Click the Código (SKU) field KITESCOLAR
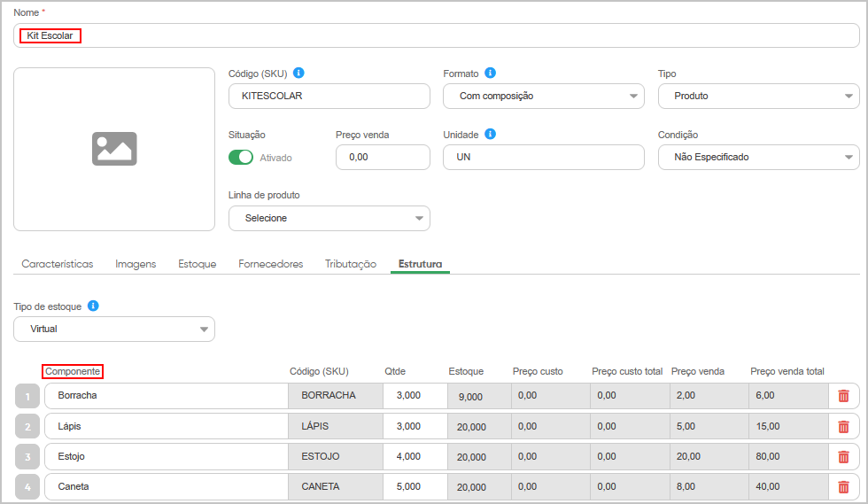 pos(329,96)
